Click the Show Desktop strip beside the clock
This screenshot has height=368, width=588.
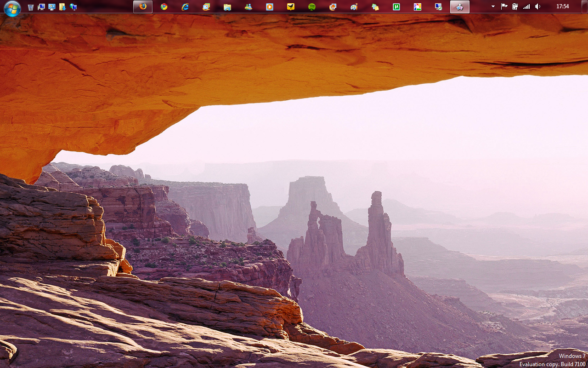585,6
